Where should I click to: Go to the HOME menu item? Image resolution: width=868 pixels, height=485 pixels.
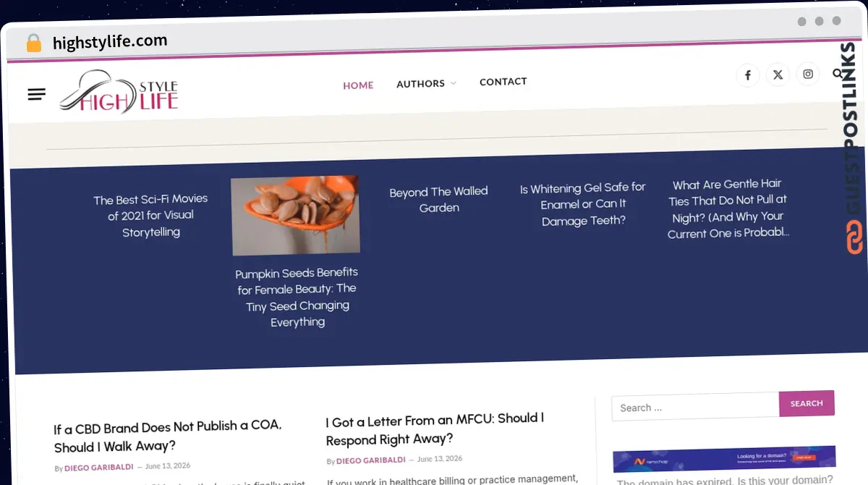[358, 85]
